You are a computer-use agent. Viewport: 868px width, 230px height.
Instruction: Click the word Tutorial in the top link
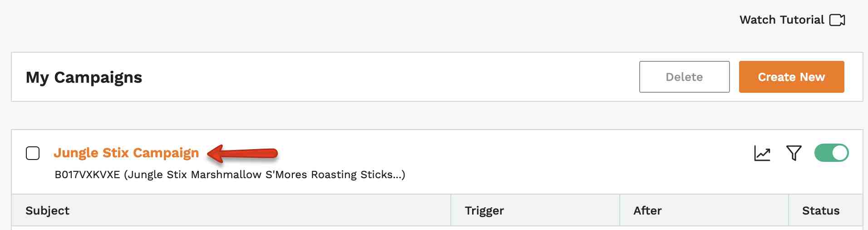[x=801, y=20]
